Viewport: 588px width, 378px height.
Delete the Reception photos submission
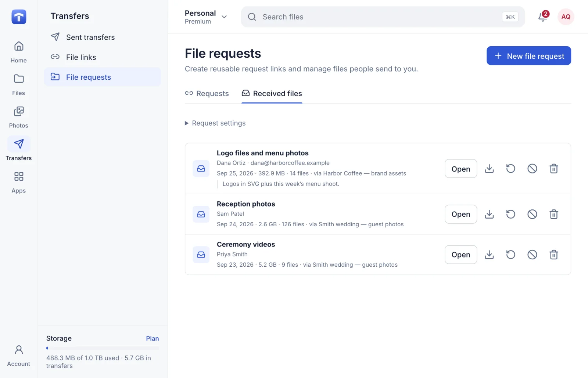pos(554,214)
